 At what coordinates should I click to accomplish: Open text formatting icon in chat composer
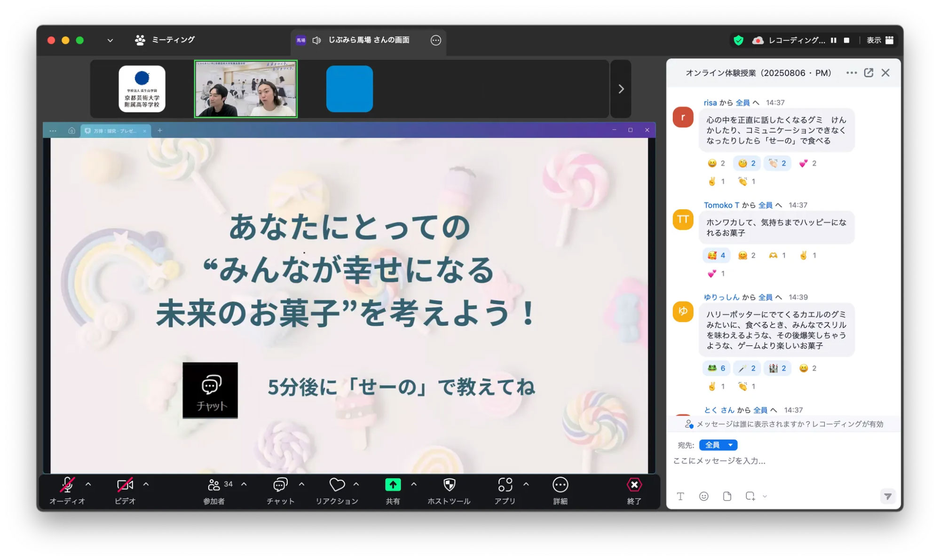[x=680, y=496]
